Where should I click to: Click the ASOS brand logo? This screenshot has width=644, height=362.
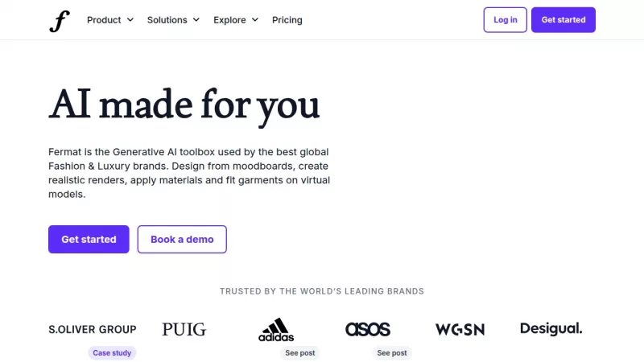368,329
